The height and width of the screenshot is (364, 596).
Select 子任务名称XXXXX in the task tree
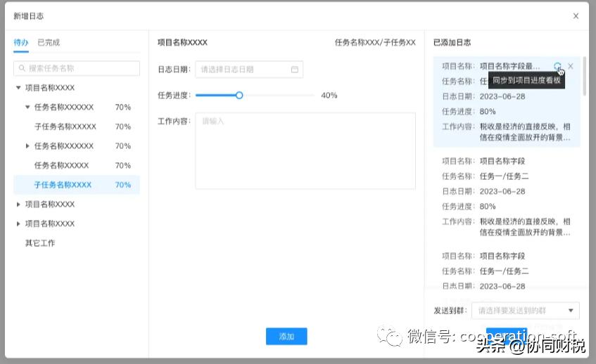[x=65, y=126]
